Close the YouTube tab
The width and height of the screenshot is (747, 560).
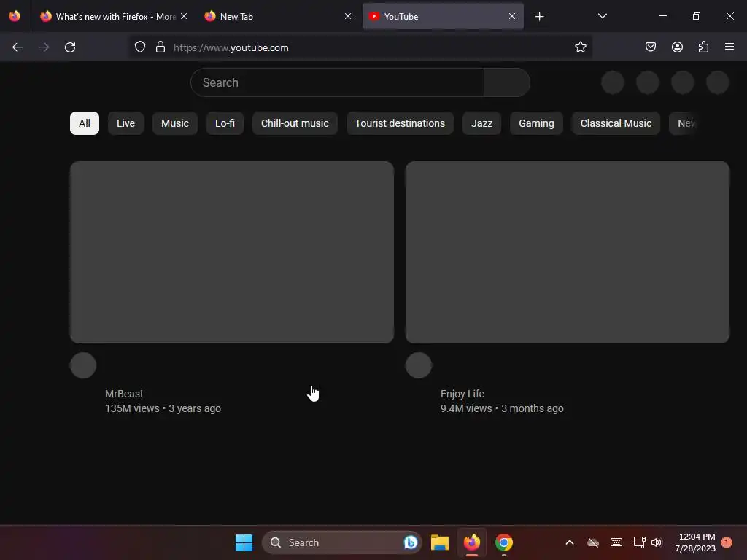pyautogui.click(x=512, y=16)
